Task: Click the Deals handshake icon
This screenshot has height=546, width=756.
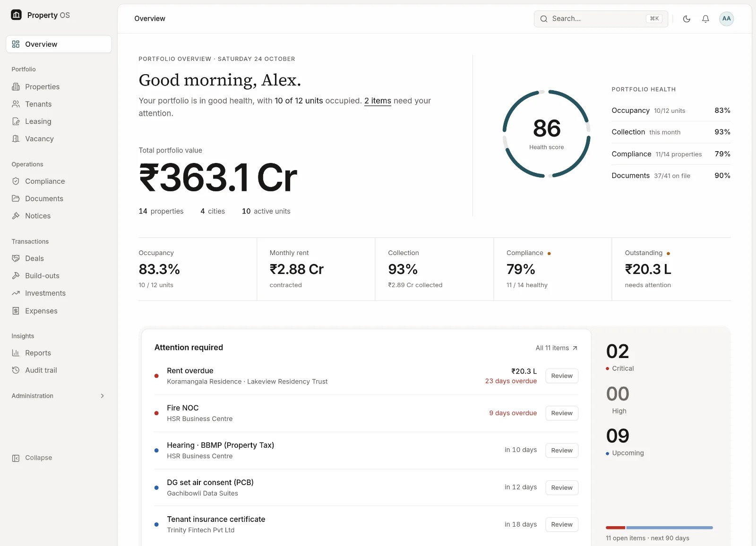Action: (x=16, y=258)
